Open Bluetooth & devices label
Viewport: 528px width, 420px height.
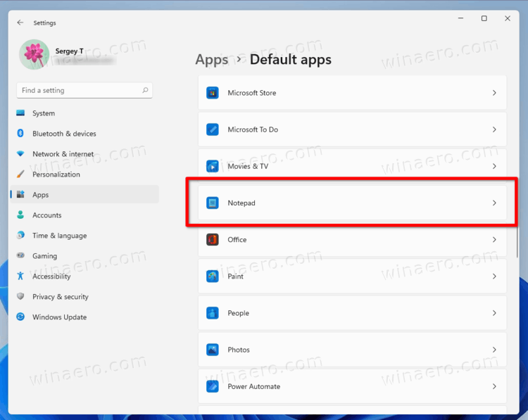pyautogui.click(x=64, y=134)
